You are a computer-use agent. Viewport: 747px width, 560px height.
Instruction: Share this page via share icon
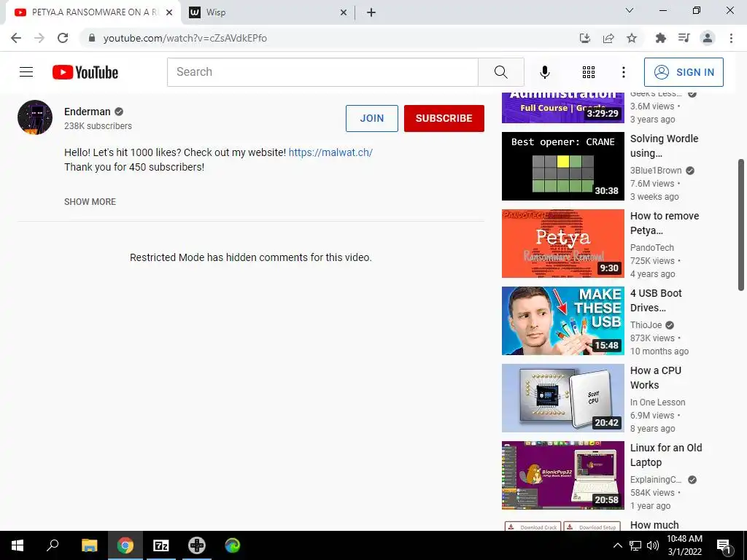[x=608, y=38]
